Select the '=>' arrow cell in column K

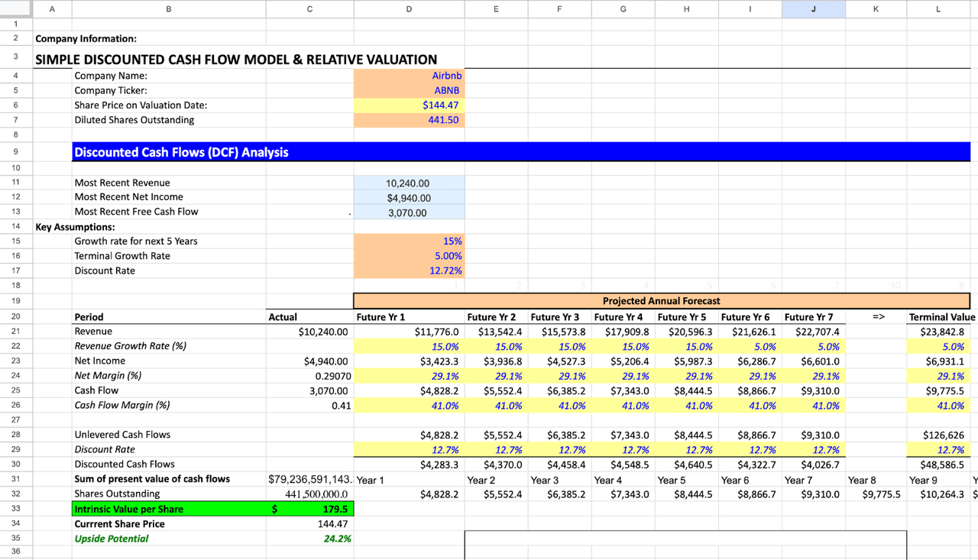(x=876, y=317)
